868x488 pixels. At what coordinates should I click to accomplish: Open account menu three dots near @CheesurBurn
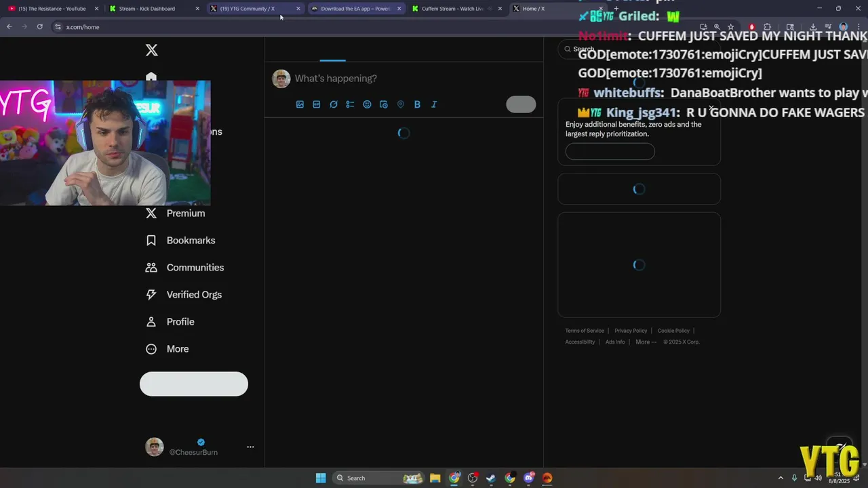(250, 447)
